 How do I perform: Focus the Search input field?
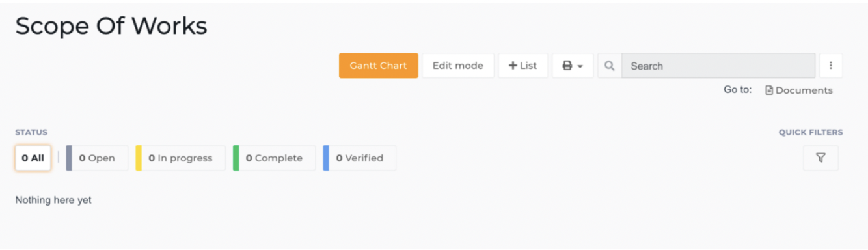[718, 66]
